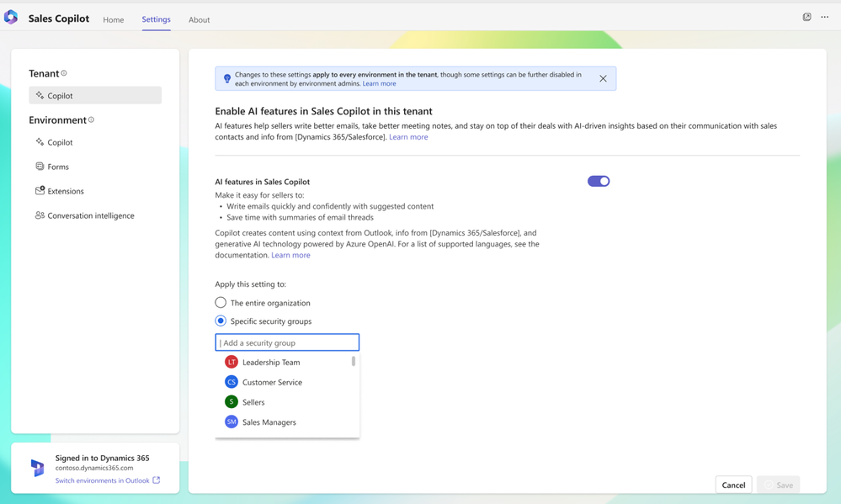Open the more options ellipsis menu
The image size is (841, 504).
pyautogui.click(x=824, y=17)
